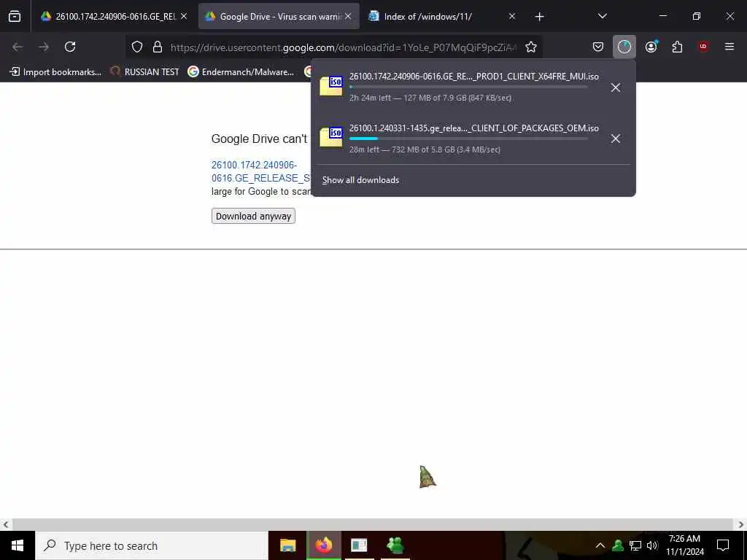Click the address bar URL field

[x=343, y=47]
